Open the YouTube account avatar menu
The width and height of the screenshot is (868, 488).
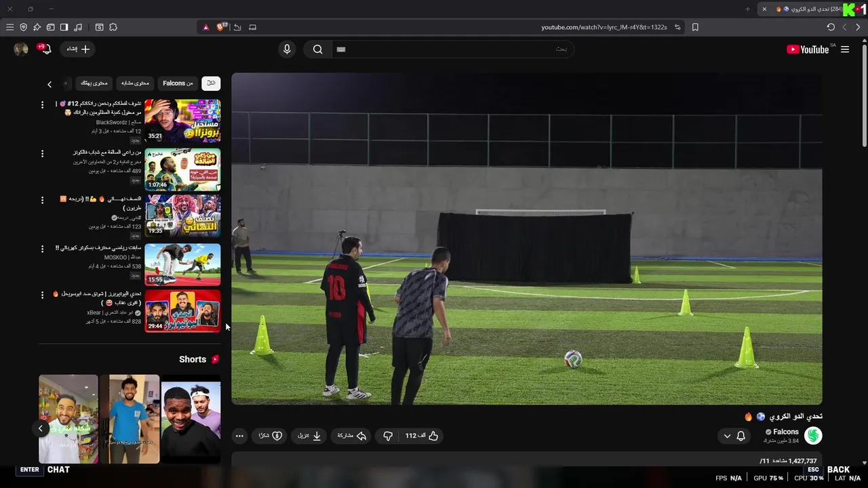(x=21, y=49)
